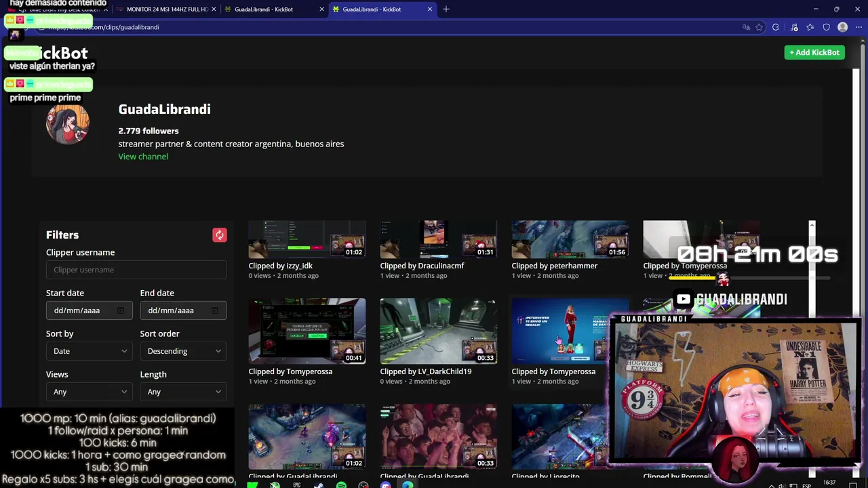Click the ESP language indicator in tray
The width and height of the screenshot is (868, 488).
coord(806,485)
